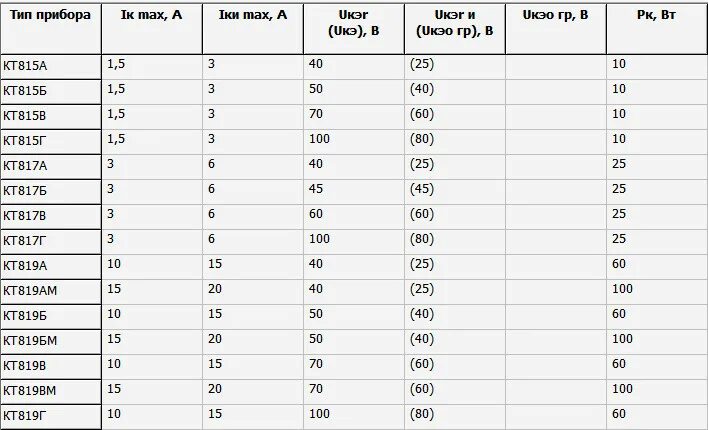Click the КТ815А row label
Screen dimensions: 708x430
(x=50, y=67)
